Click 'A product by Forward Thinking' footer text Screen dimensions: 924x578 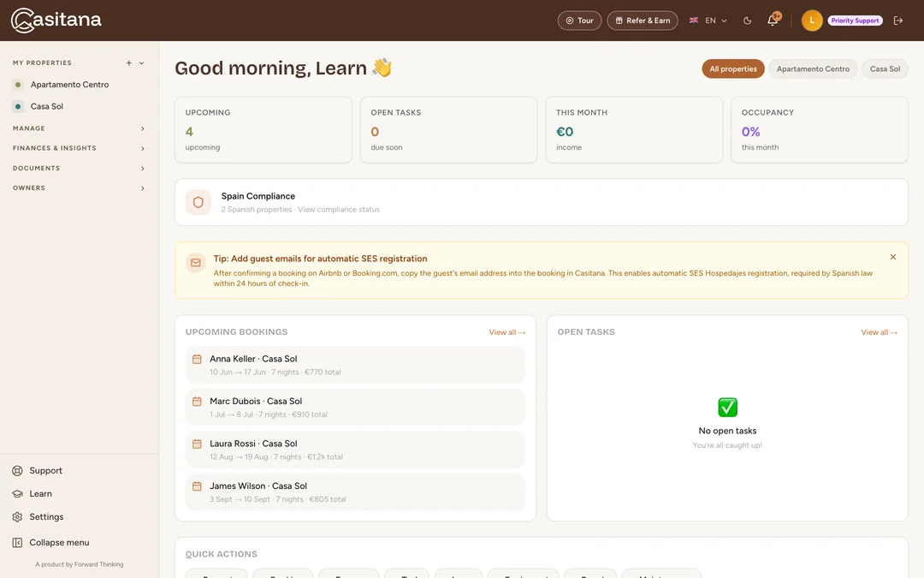tap(79, 564)
